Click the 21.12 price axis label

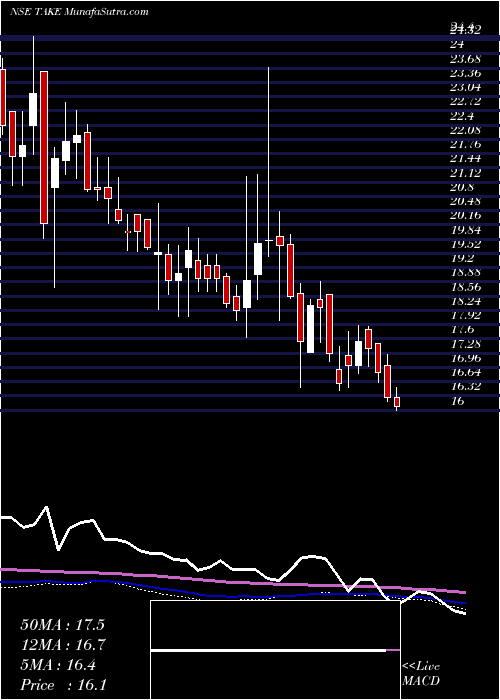465,173
